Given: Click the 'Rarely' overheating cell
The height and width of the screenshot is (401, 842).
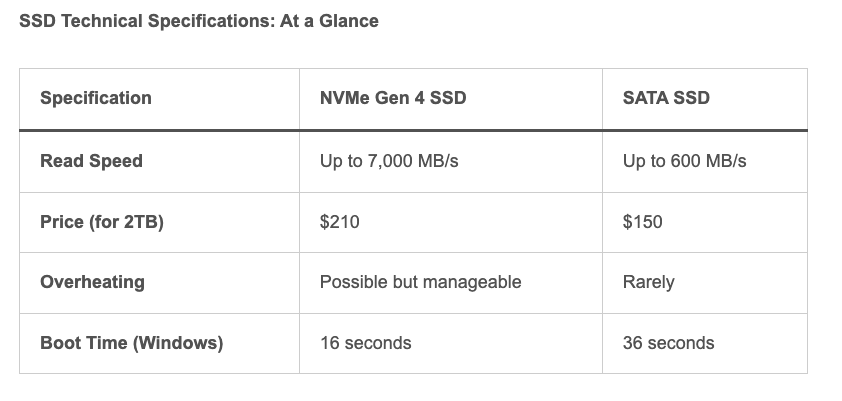Looking at the screenshot, I should [x=648, y=282].
